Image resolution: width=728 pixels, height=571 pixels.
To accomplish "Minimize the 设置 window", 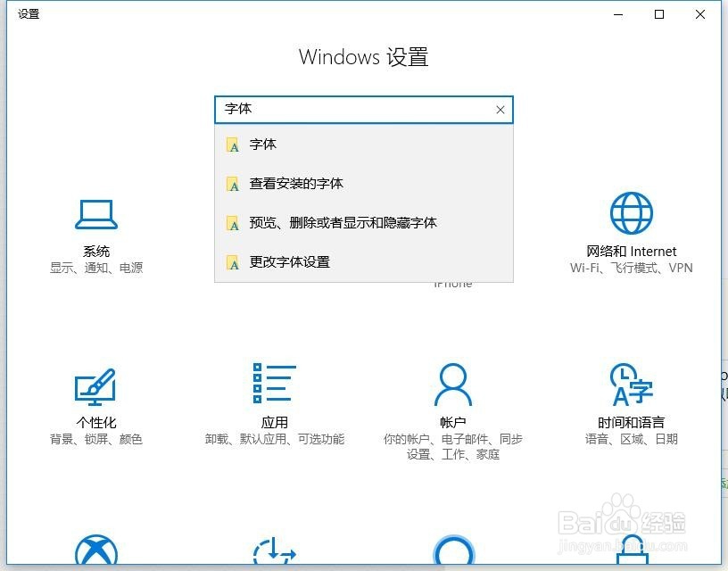I will 618,14.
